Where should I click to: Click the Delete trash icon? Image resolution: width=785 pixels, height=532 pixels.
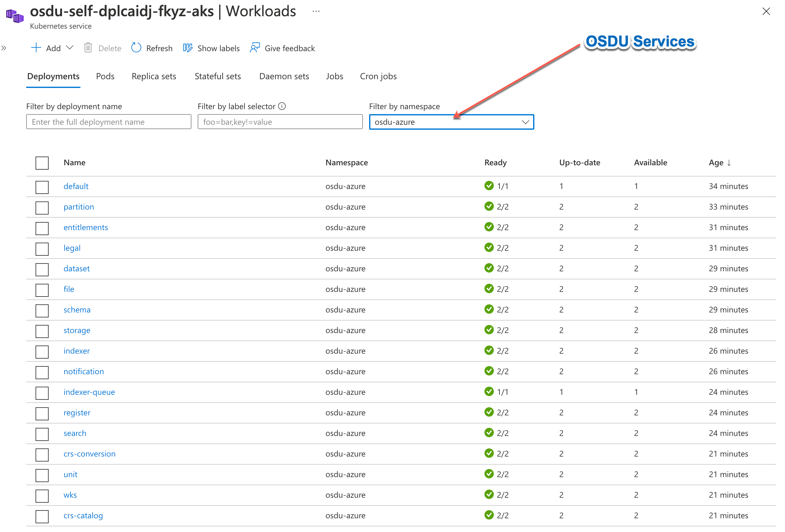pos(88,48)
